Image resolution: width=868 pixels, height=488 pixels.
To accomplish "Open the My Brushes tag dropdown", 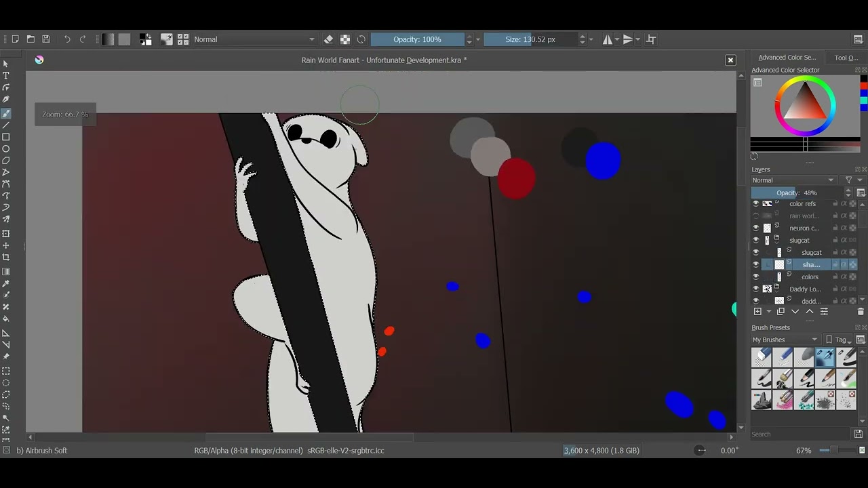I will (x=785, y=340).
